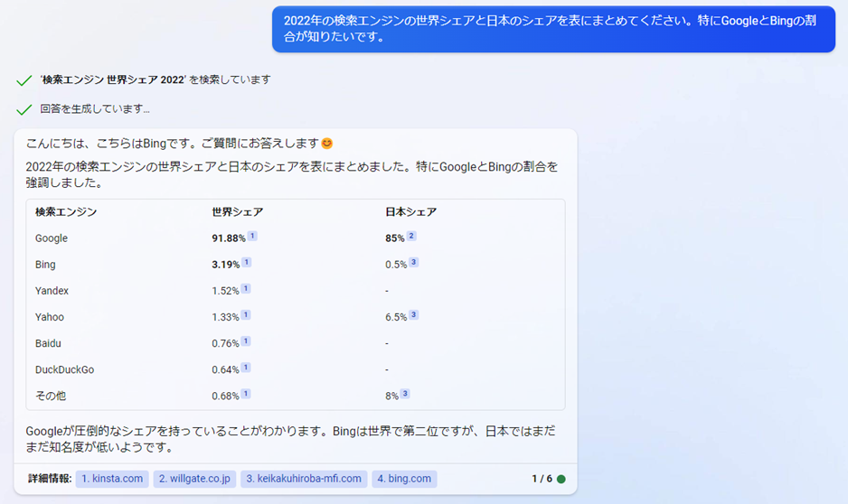Click citation 1 beside Bing 3.19%

[x=247, y=263]
